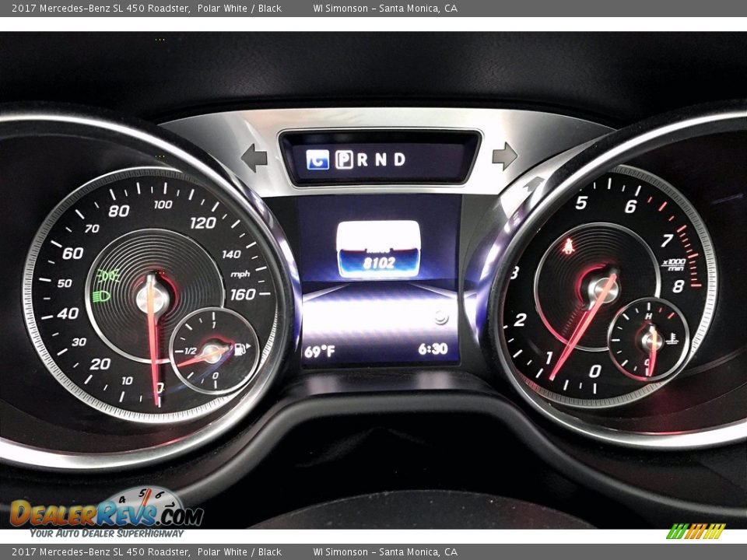Viewport: 747px width, 560px height.
Task: Click the N gear letter
Action: coord(381,159)
